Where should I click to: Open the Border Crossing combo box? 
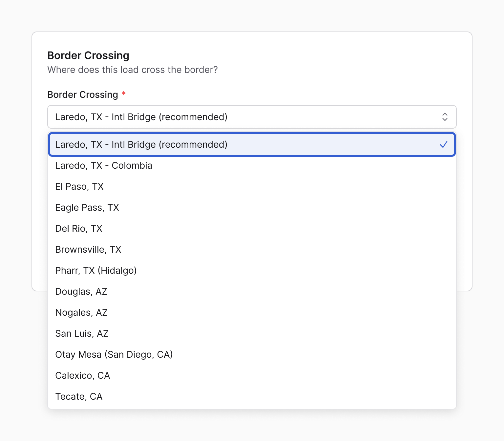click(x=252, y=117)
